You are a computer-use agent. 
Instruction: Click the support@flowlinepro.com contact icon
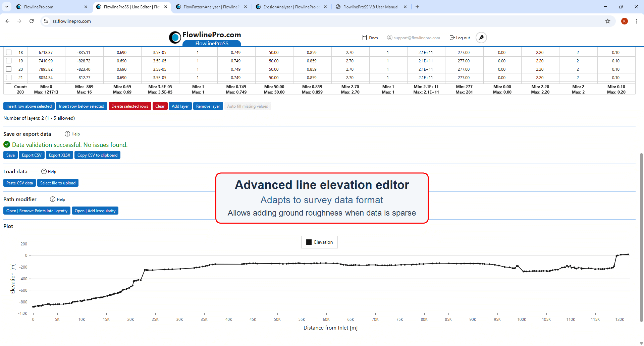(389, 38)
